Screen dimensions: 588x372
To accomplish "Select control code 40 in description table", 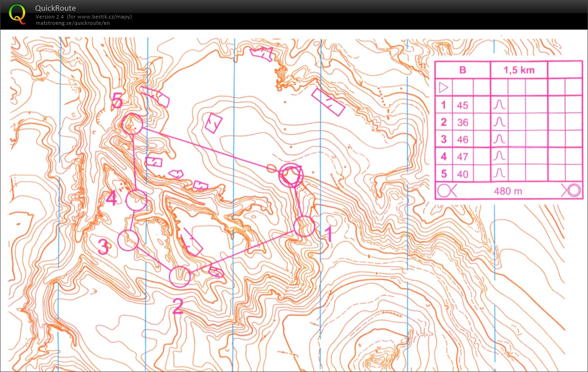I will [462, 173].
